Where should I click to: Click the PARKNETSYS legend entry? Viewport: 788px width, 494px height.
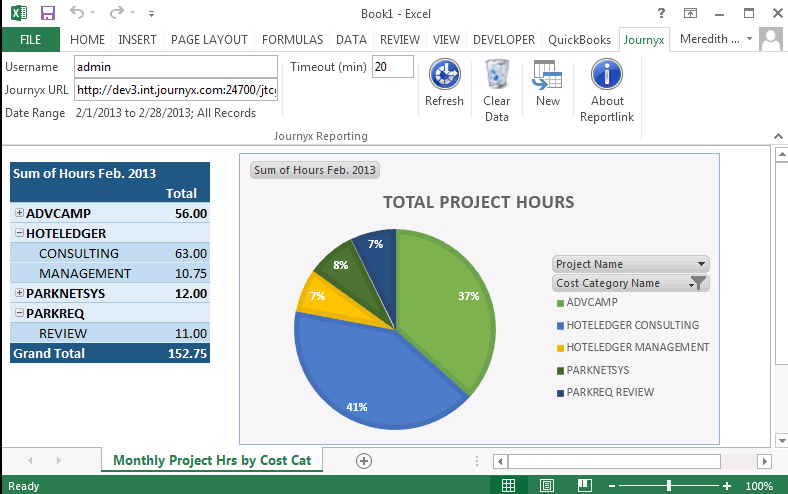point(593,370)
